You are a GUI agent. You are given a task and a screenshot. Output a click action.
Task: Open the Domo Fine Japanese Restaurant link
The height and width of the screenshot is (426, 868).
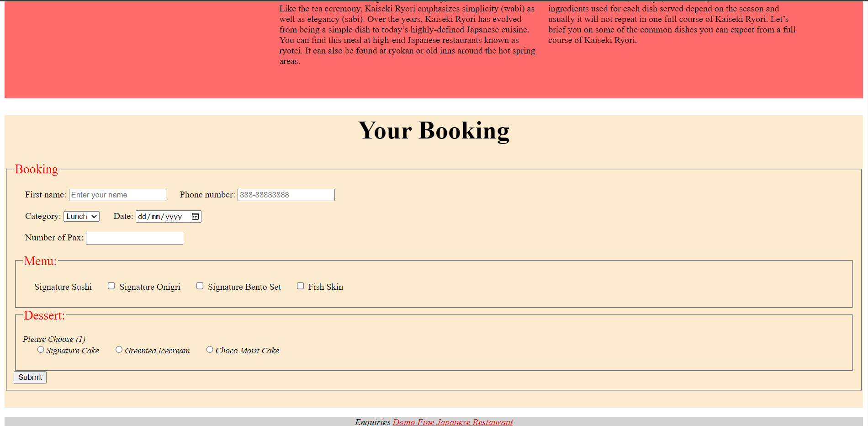452,422
